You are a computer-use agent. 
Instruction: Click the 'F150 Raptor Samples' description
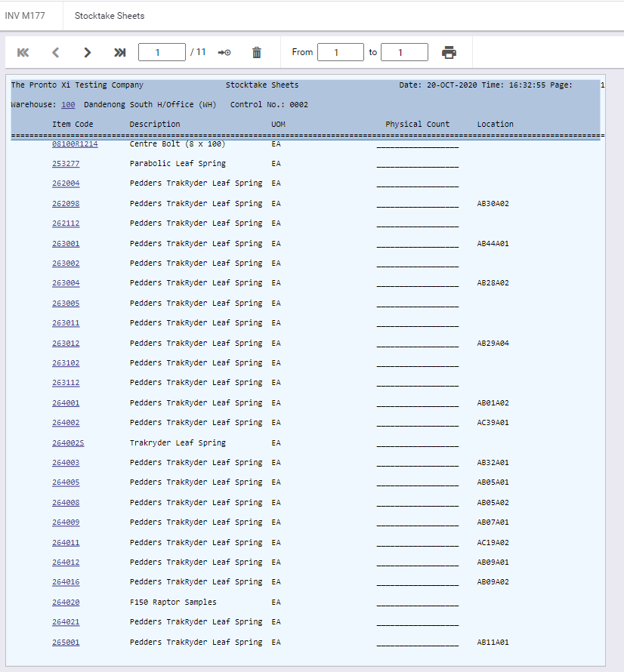coord(173,602)
